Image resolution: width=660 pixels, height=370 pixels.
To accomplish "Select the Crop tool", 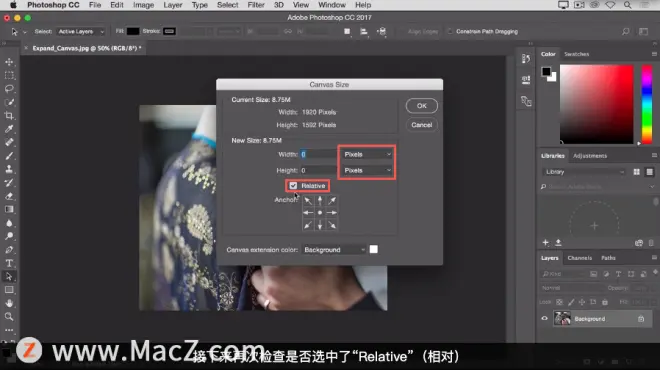I will 9,115.
